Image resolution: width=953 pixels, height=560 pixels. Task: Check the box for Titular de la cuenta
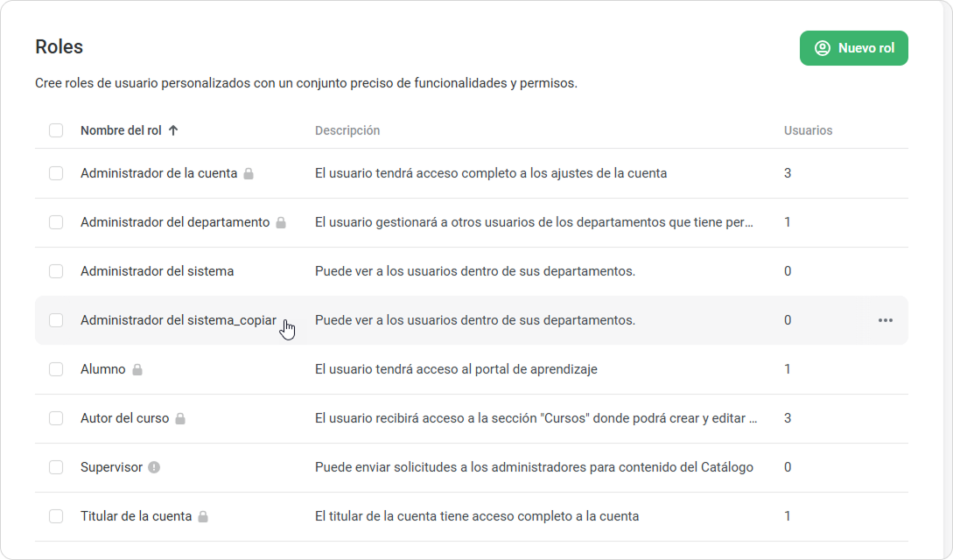click(x=56, y=516)
